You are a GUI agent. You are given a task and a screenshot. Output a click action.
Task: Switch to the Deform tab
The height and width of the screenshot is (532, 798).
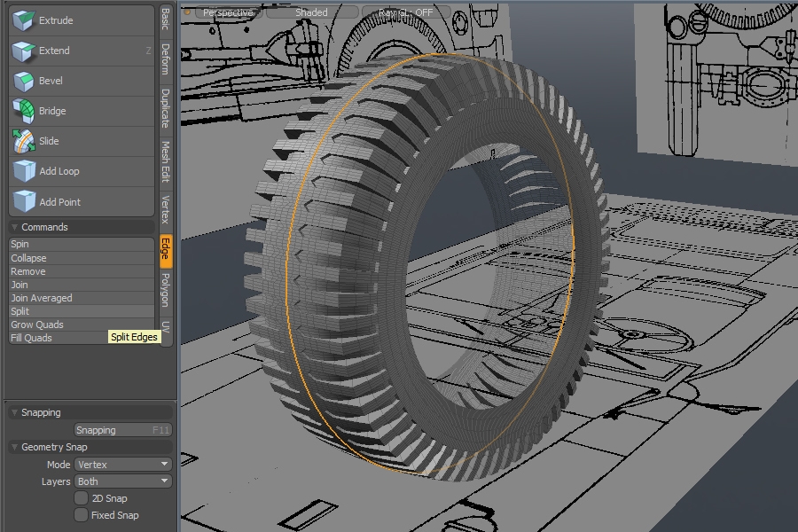pos(166,59)
